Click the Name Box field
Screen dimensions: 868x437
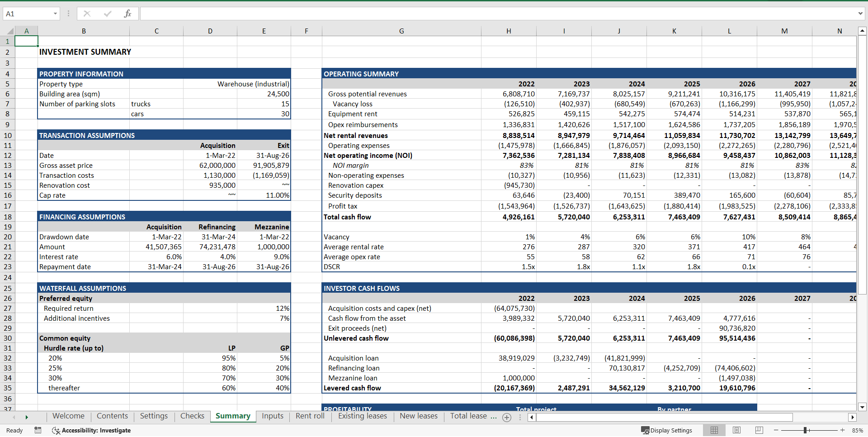click(27, 14)
